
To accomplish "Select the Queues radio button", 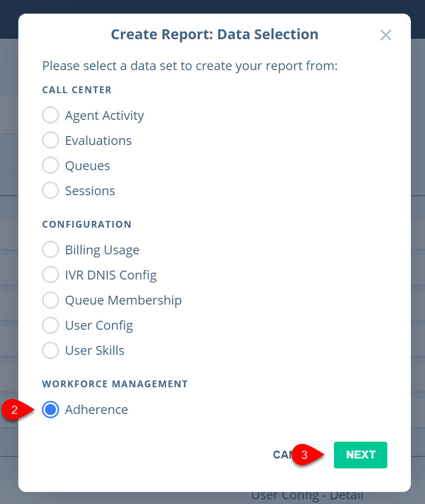I will 50,165.
